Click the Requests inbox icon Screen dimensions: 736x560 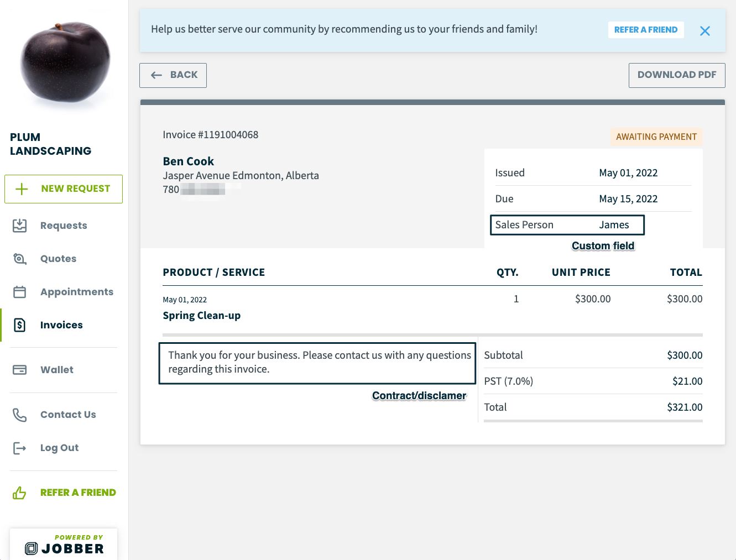[20, 226]
